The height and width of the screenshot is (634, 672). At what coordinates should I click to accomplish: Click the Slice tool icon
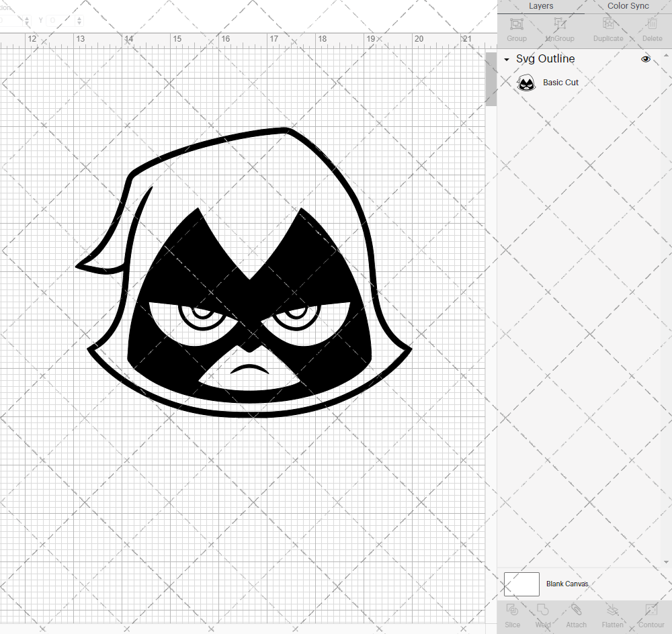pyautogui.click(x=512, y=610)
